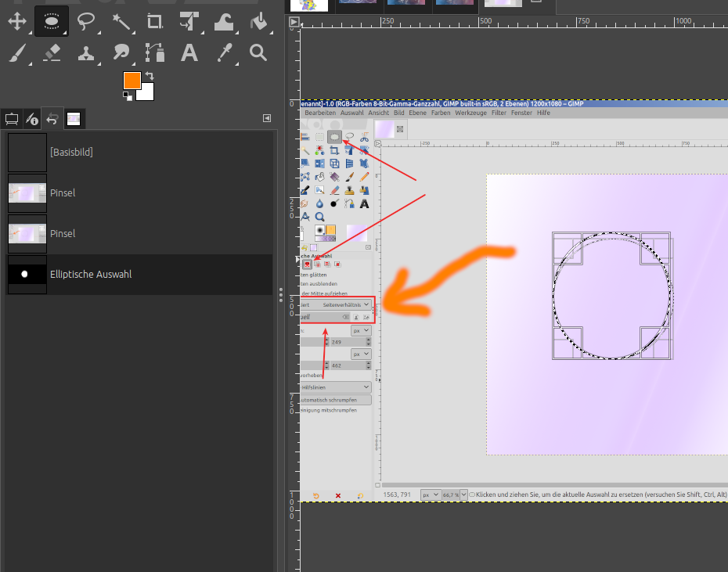Switch to the Tool Options tab
Image resolution: width=728 pixels, height=572 pixels.
tap(12, 119)
